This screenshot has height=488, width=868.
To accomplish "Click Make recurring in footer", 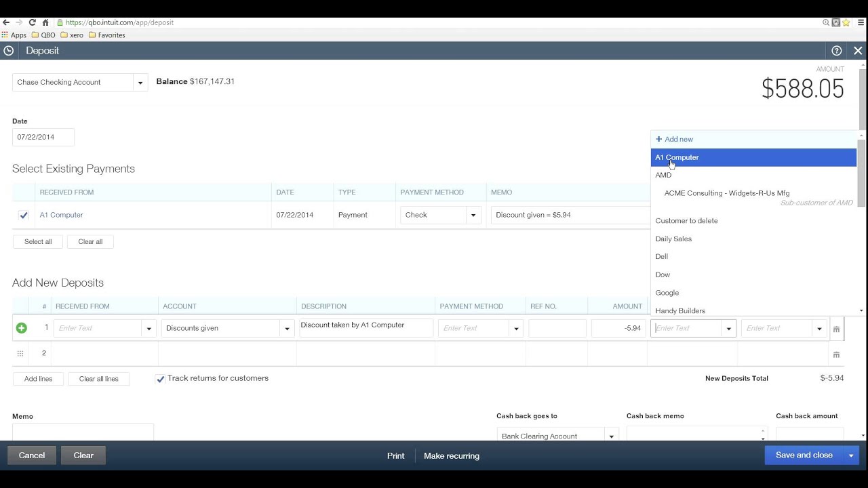I will pyautogui.click(x=452, y=456).
